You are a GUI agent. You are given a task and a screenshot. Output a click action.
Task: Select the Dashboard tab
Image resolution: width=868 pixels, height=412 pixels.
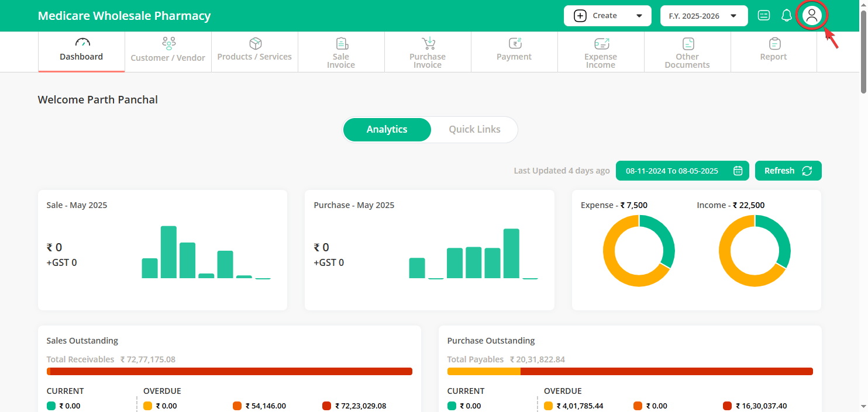pos(81,51)
